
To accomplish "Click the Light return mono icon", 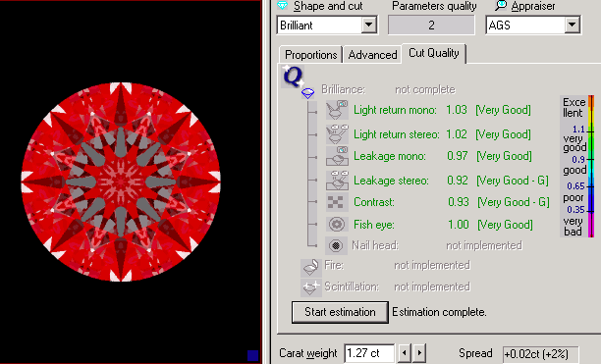I will tap(337, 110).
